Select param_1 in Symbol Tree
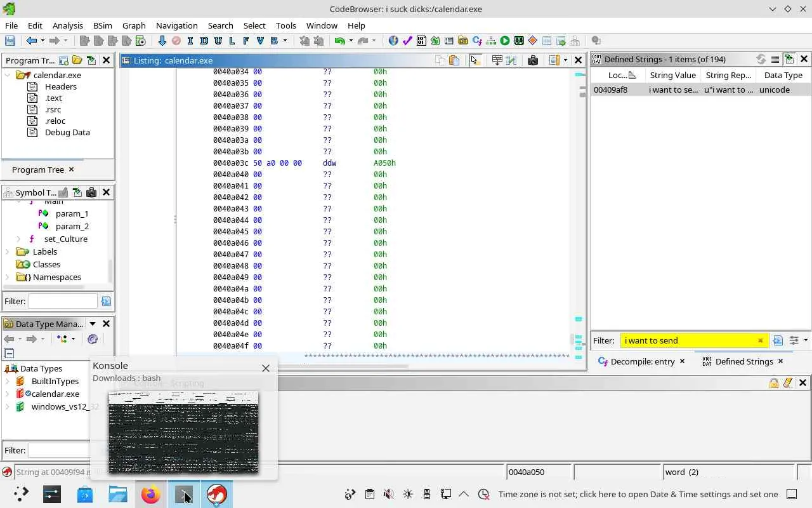Image resolution: width=812 pixels, height=508 pixels. coord(72,213)
